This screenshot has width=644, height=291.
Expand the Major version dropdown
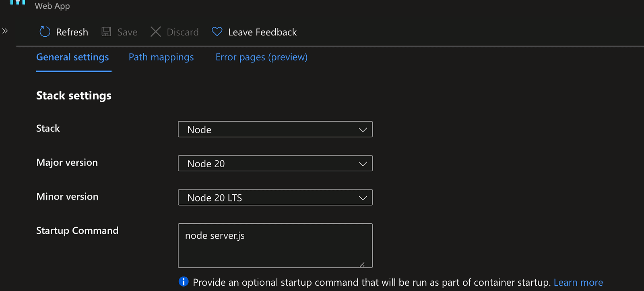(x=275, y=164)
